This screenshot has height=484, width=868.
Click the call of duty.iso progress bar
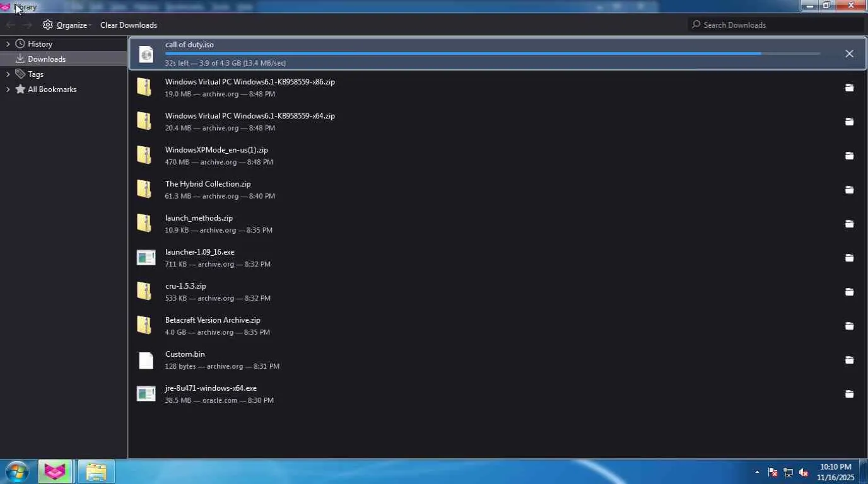coord(493,54)
